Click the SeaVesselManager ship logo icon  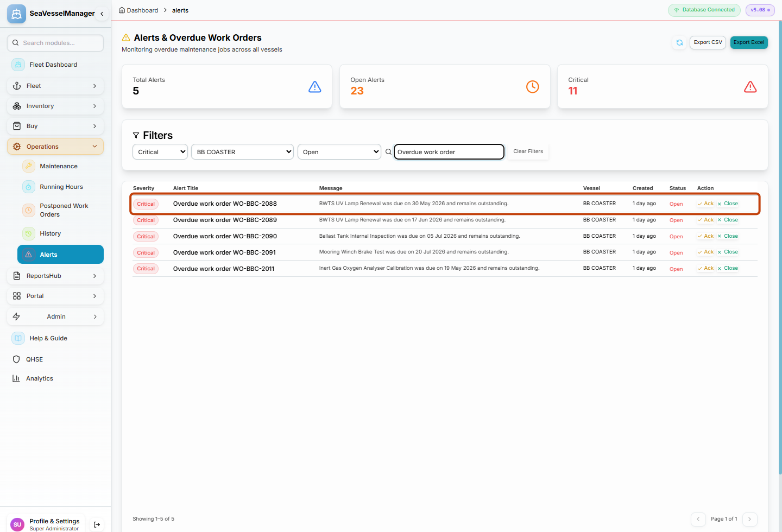coord(16,14)
